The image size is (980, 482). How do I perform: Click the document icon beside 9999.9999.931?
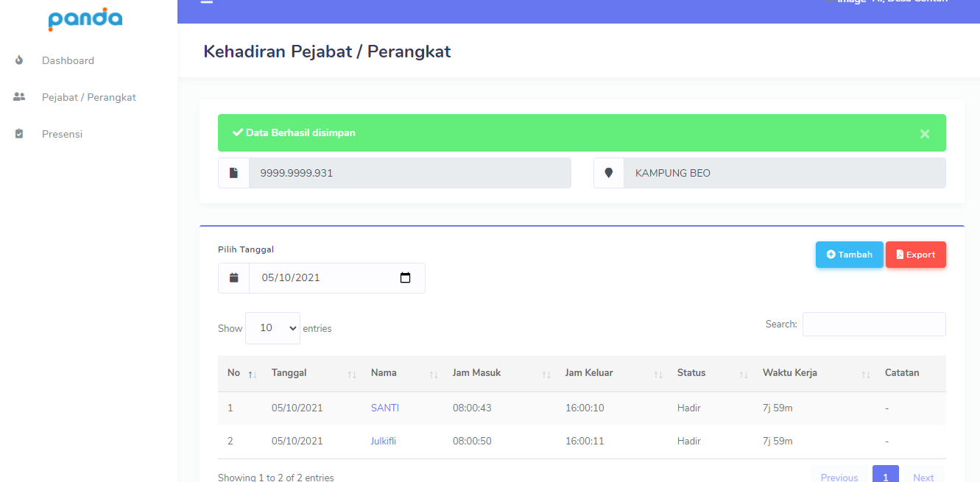(233, 173)
